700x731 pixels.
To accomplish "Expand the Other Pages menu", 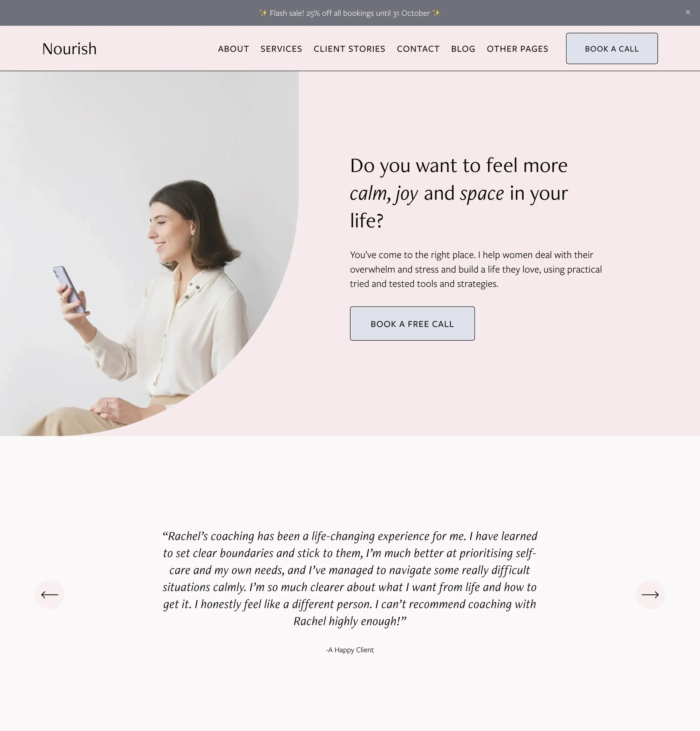I will (517, 49).
